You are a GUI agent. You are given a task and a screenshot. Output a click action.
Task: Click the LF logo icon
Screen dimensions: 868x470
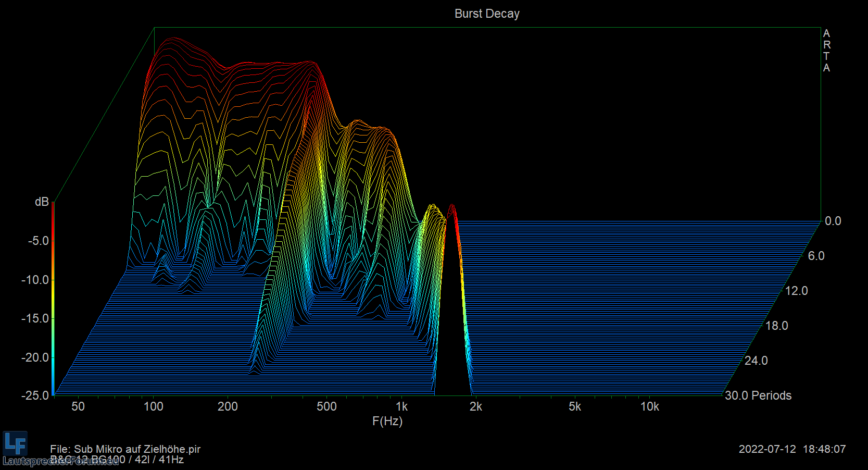pyautogui.click(x=15, y=443)
